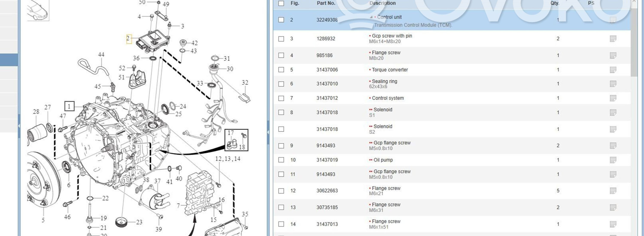Tick the select-all checkbox in header

click(x=281, y=3)
